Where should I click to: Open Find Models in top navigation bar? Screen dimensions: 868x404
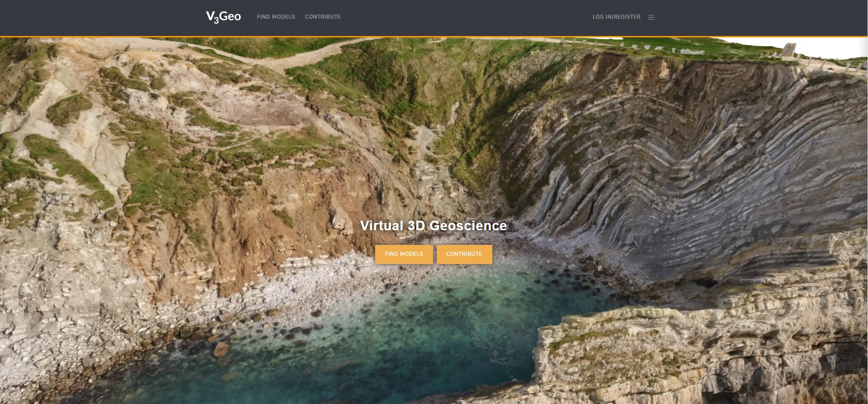click(276, 17)
